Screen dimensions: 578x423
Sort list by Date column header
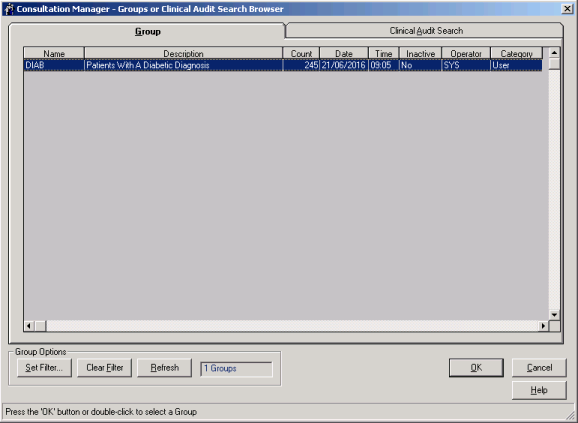344,53
